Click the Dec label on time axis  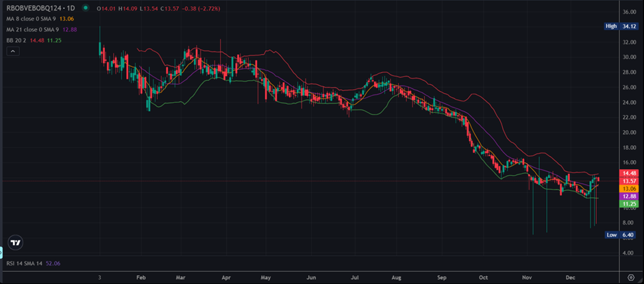[569, 277]
